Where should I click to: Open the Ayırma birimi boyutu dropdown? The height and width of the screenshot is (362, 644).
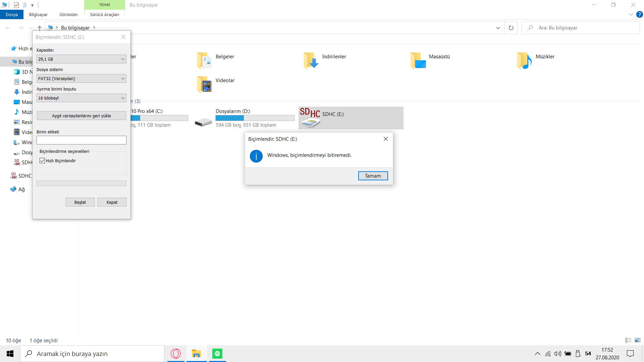82,98
